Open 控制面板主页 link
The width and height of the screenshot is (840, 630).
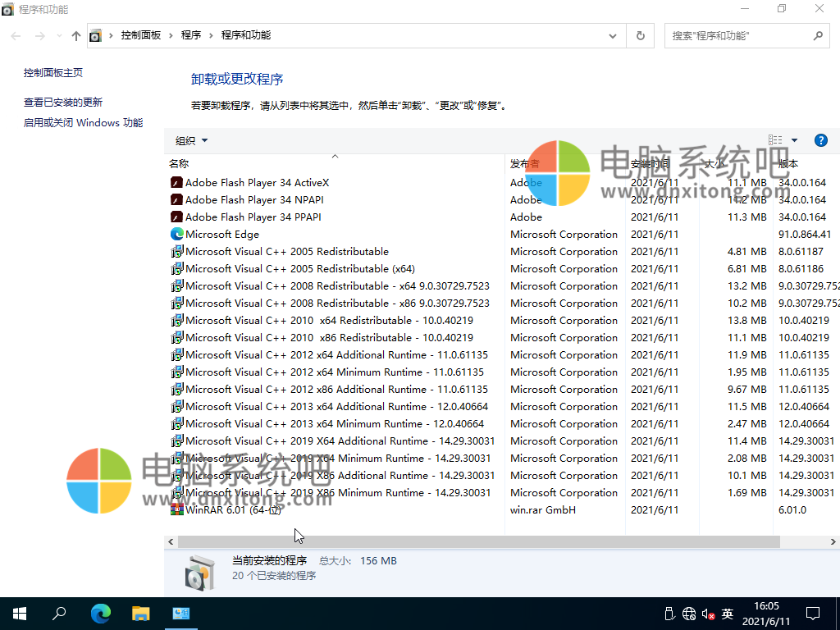pyautogui.click(x=53, y=73)
